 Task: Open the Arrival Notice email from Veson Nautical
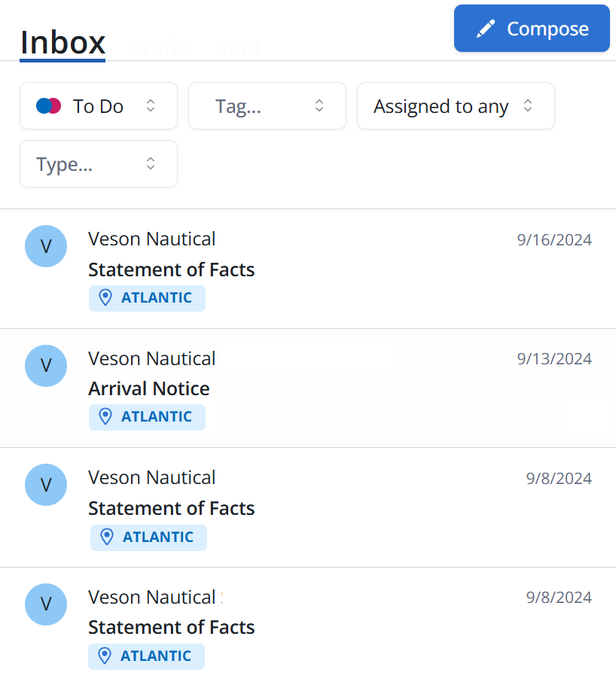[x=301, y=388]
